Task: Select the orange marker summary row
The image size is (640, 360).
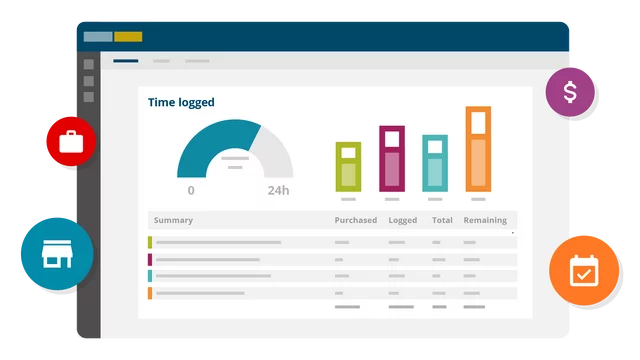Action: (x=332, y=293)
